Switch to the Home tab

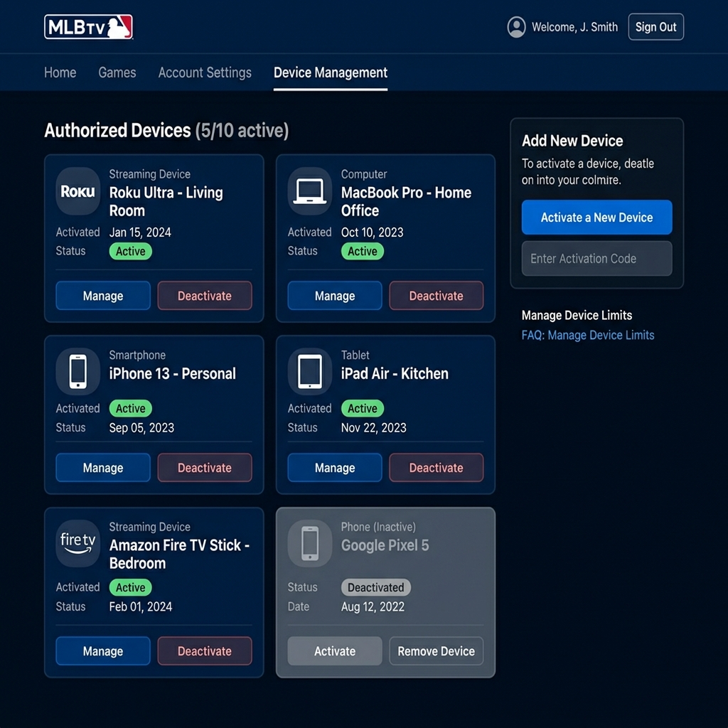point(60,73)
